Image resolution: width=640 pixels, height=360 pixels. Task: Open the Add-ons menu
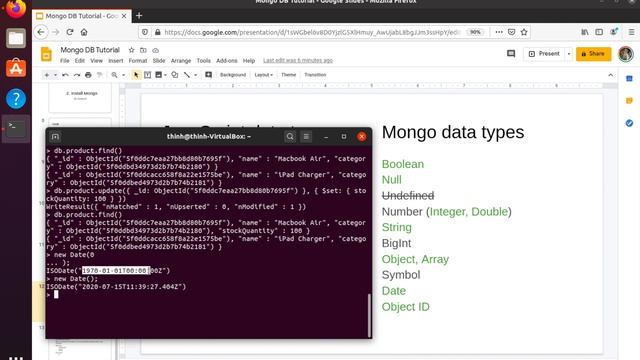pos(227,61)
